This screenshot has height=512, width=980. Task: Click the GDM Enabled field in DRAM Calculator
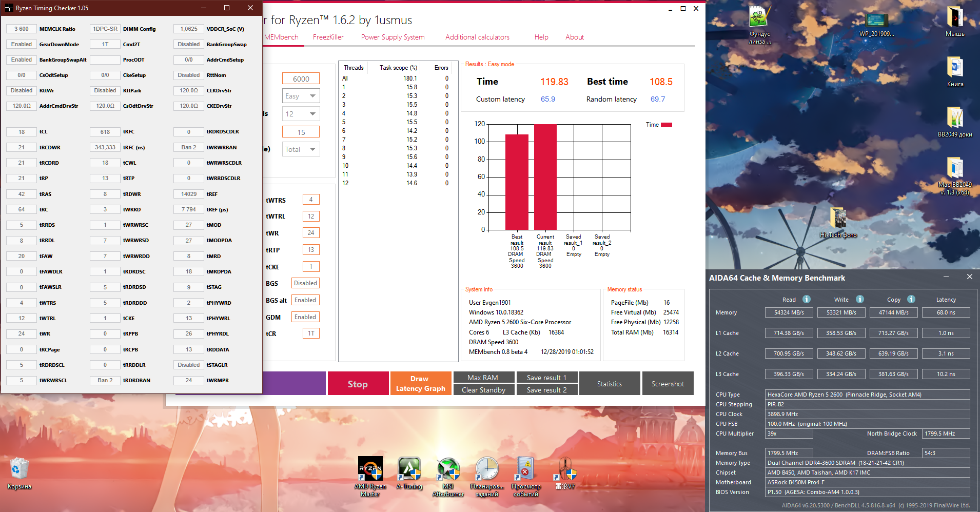pos(305,317)
